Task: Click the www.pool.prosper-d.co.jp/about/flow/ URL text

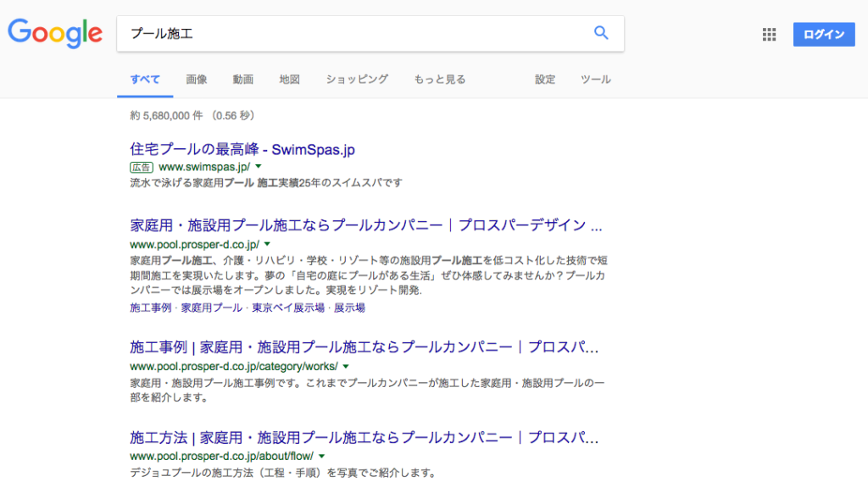Action: pyautogui.click(x=221, y=457)
